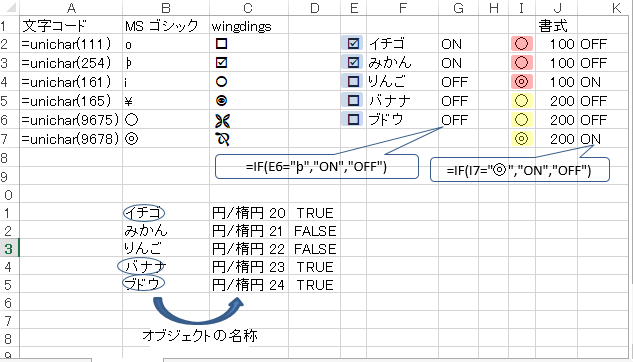Image resolution: width=633 pixels, height=362 pixels.
Task: Click the ON value beside イチゴ in column G
Action: 451,44
